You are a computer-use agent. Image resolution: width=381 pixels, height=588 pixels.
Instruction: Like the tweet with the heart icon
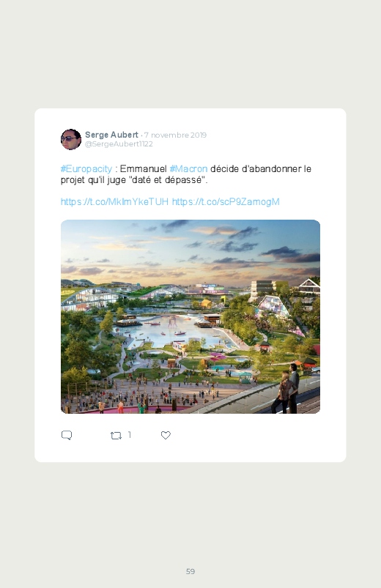pos(166,435)
